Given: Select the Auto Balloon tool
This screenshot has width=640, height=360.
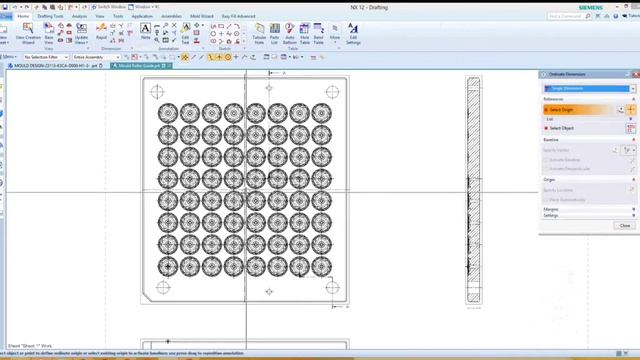Looking at the screenshot, I should [289, 33].
